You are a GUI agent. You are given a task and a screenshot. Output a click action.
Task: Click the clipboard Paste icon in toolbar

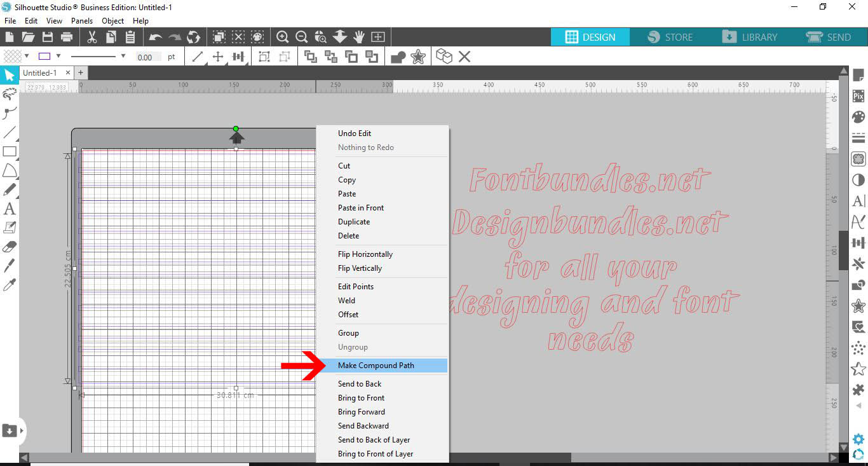click(x=130, y=37)
